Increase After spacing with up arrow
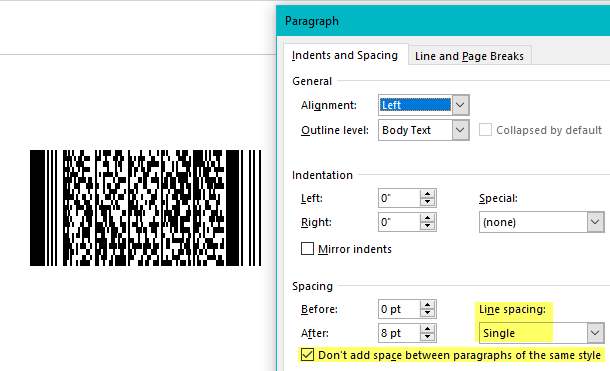 [428, 329]
